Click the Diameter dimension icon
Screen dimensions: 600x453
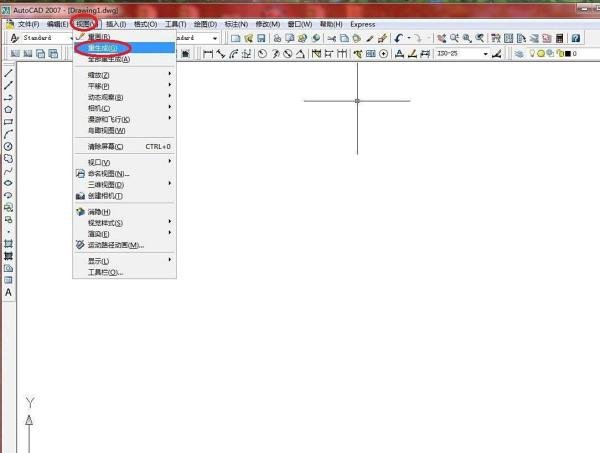pos(288,54)
